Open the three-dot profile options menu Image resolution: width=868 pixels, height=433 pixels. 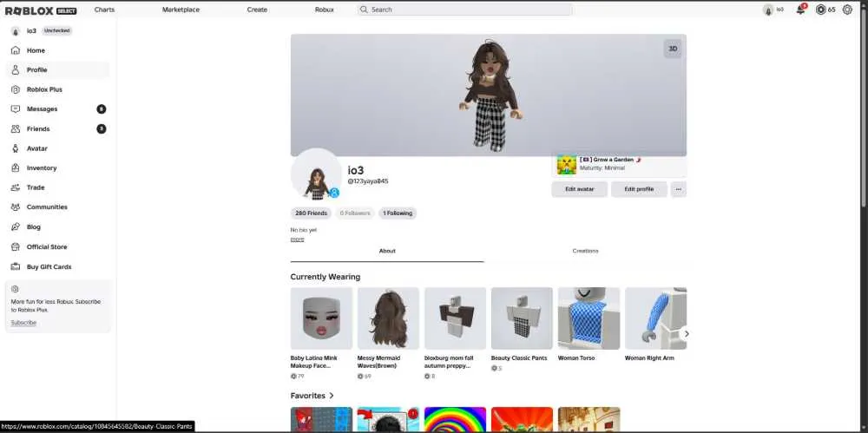[678, 189]
